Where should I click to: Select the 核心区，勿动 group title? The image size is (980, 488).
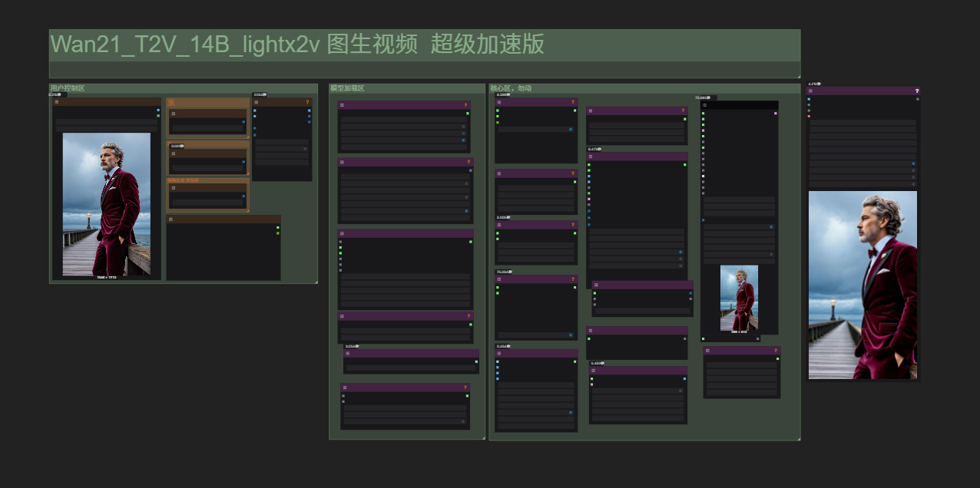(x=511, y=88)
